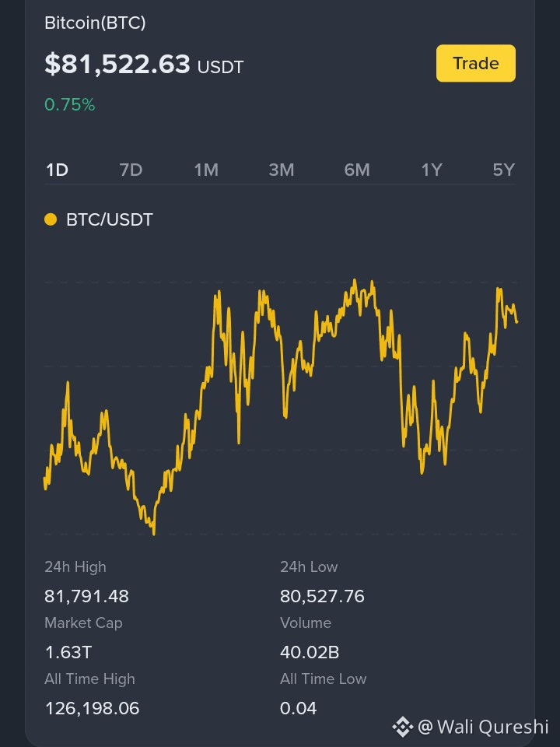Select the Market Cap value 1.63T
The width and height of the screenshot is (560, 747).
tap(68, 652)
